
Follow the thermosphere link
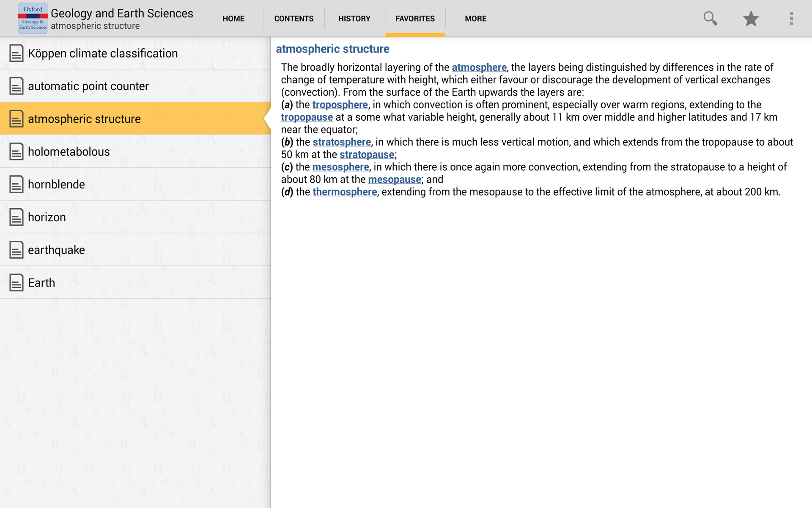point(345,192)
